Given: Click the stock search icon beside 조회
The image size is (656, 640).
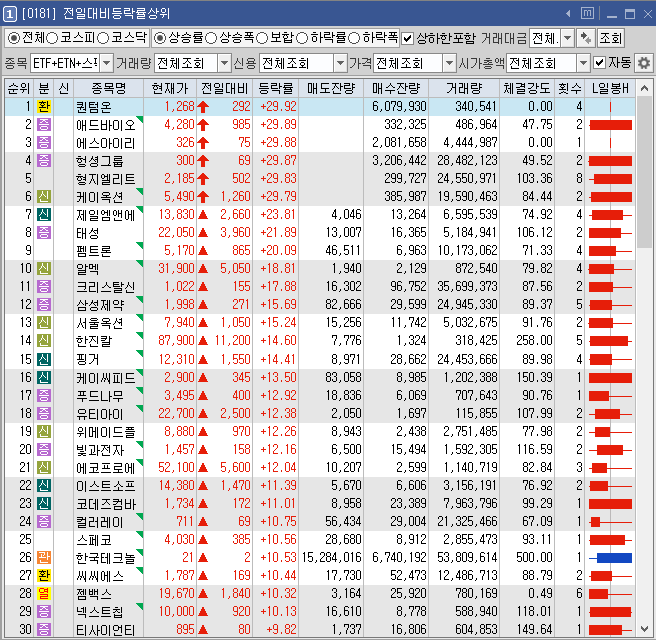Looking at the screenshot, I should pyautogui.click(x=586, y=38).
